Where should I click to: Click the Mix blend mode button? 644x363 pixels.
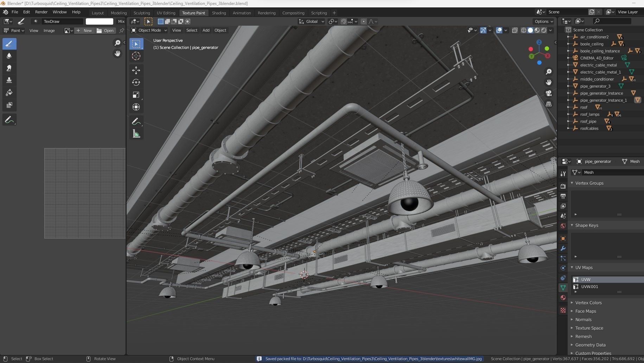(121, 21)
